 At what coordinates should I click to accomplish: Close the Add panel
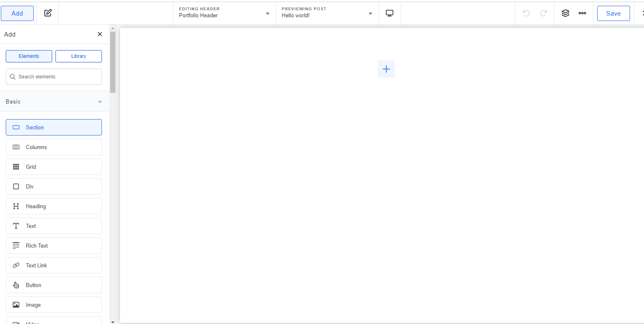click(99, 34)
